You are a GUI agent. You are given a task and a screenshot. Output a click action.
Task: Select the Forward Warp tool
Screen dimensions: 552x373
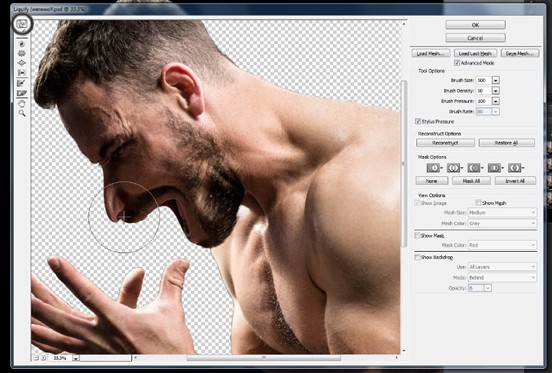(x=22, y=24)
